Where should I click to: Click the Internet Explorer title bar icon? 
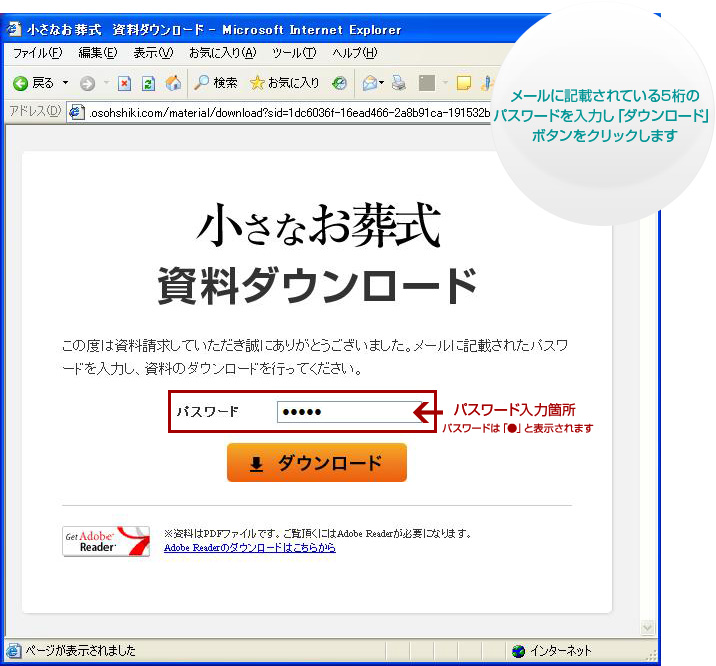click(x=14, y=29)
